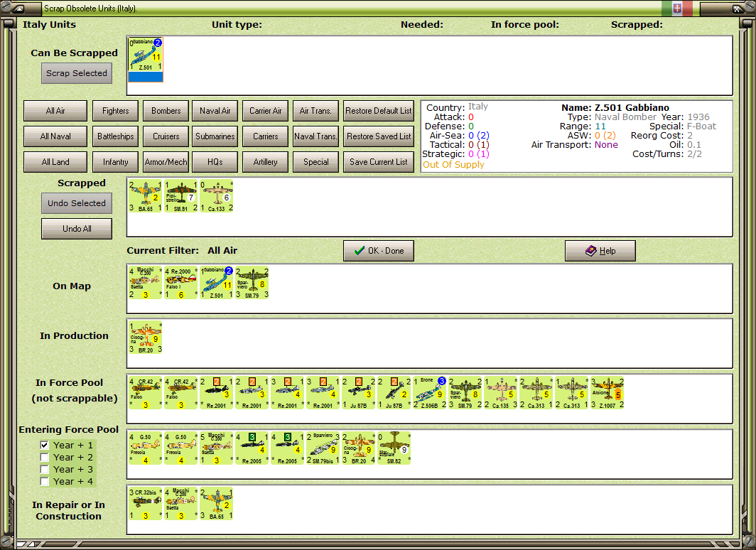This screenshot has width=756, height=550.
Task: Select the scrapped BA.65 aircraft unit
Action: click(x=146, y=196)
